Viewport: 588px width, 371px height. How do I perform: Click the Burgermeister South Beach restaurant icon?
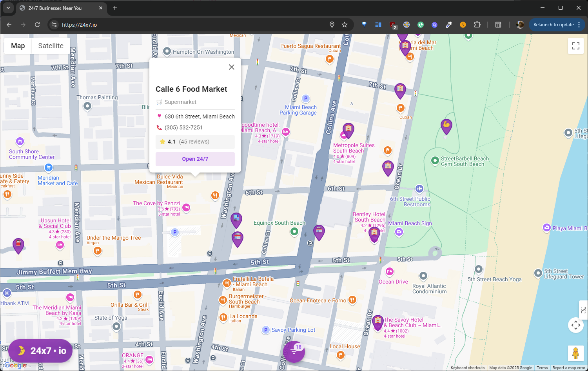(223, 300)
